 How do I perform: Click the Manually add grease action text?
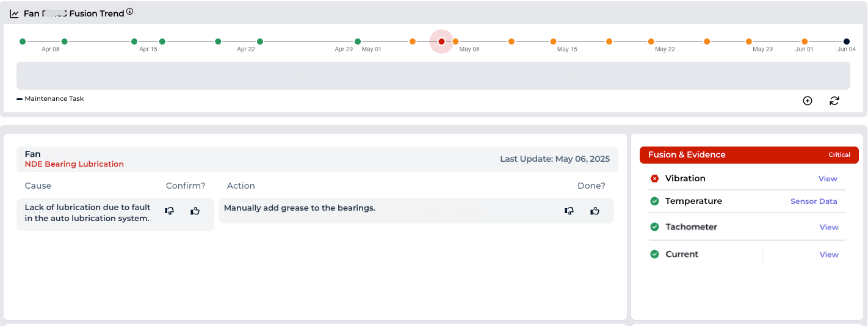[300, 208]
